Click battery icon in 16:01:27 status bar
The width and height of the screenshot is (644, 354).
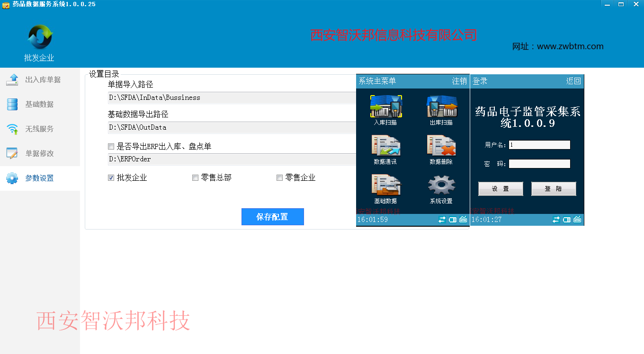(567, 220)
